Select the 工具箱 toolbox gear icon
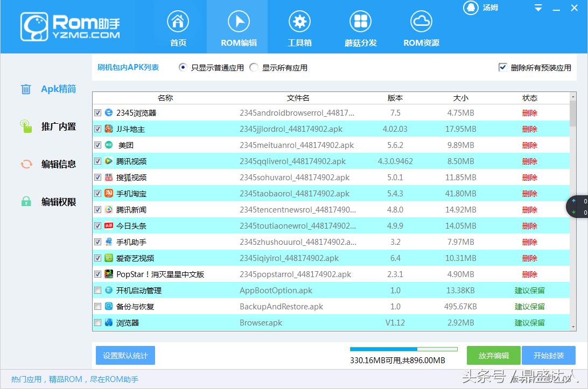Screen dimensions: 588x389 coord(299,22)
